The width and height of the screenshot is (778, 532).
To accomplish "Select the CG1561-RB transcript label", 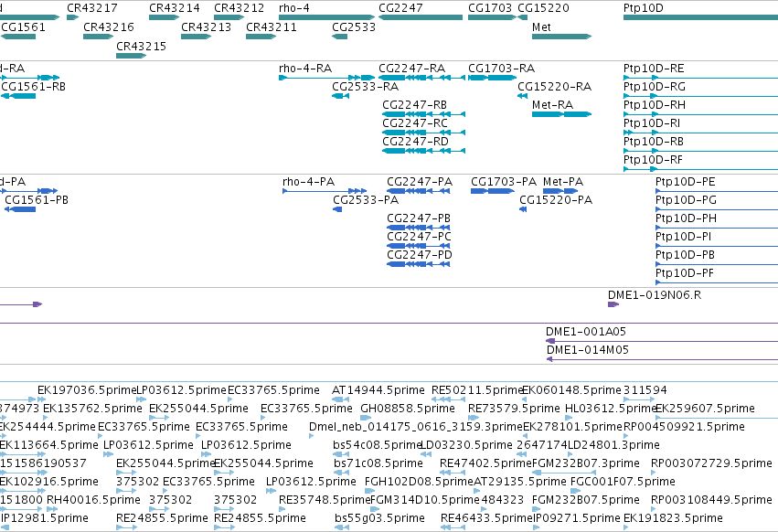I will [x=33, y=86].
